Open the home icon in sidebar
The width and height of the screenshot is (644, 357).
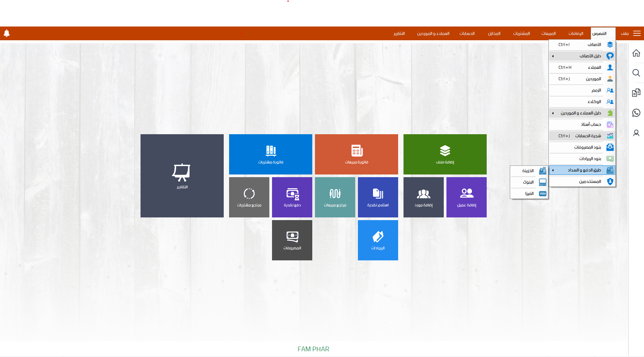pyautogui.click(x=636, y=53)
